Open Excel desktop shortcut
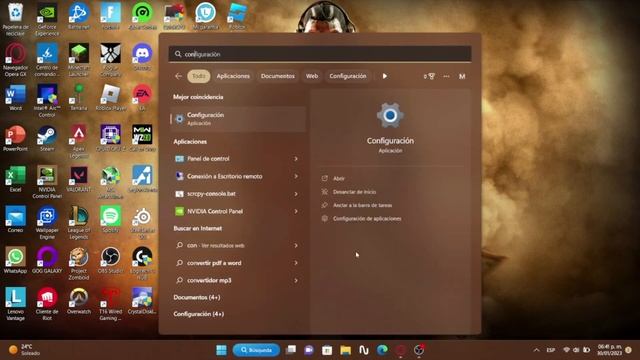640x360 pixels. pos(16,179)
